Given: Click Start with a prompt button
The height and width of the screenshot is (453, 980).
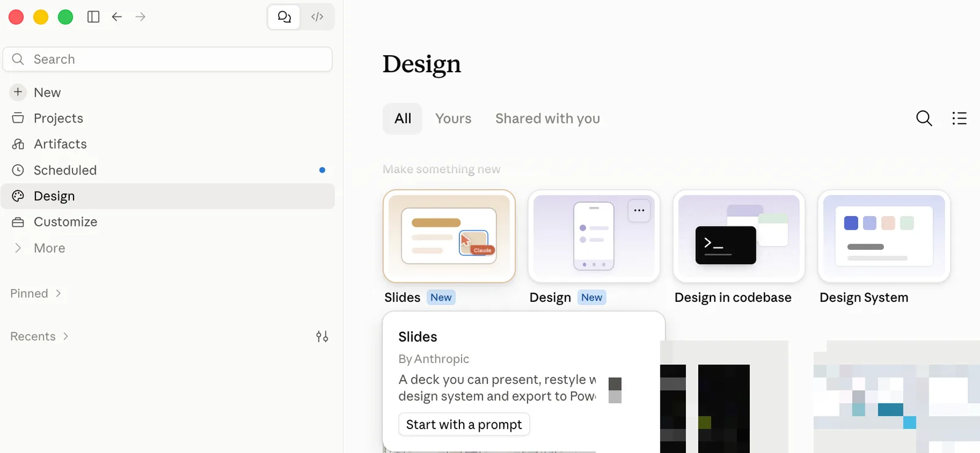Looking at the screenshot, I should [464, 424].
